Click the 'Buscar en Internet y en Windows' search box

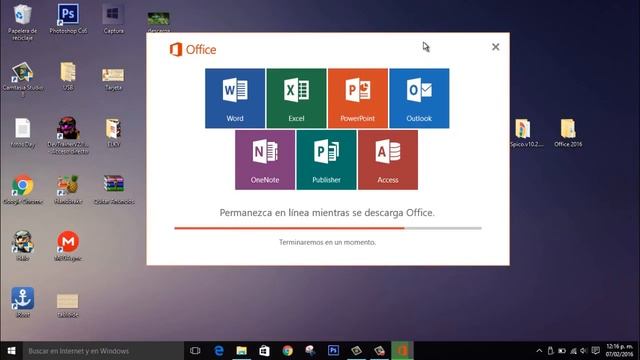point(103,351)
